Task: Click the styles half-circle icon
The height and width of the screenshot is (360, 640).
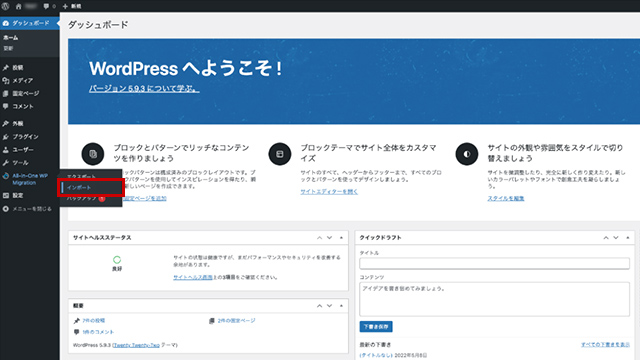Action: coord(467,154)
